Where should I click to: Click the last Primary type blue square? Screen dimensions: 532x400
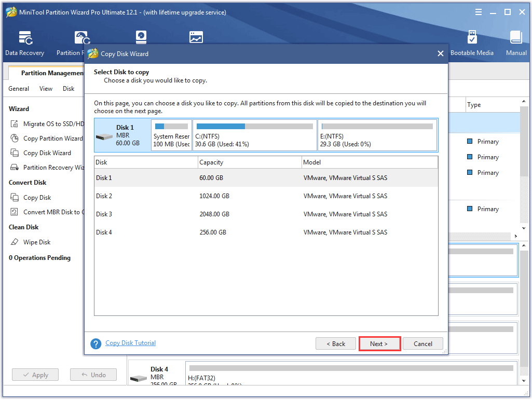pyautogui.click(x=470, y=209)
